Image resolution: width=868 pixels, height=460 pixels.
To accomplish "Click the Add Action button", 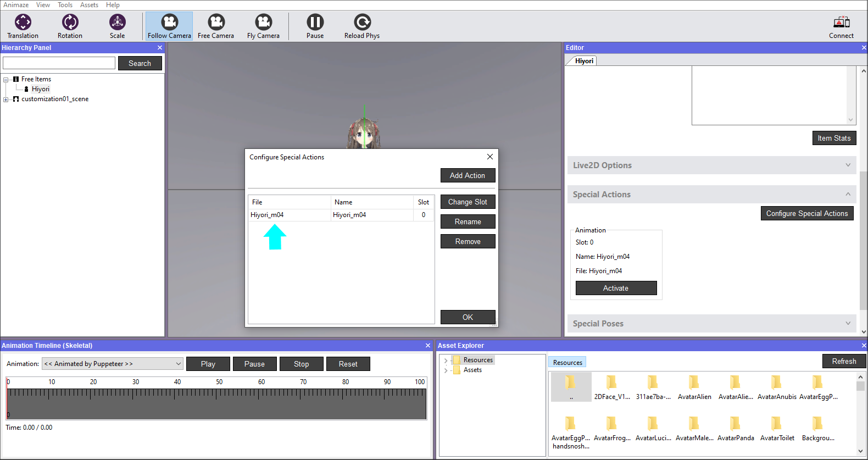I will click(468, 175).
